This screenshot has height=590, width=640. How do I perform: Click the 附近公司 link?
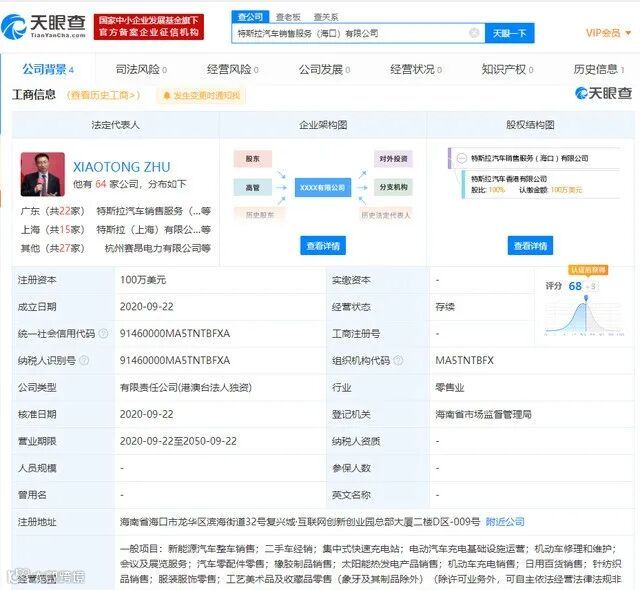505,521
